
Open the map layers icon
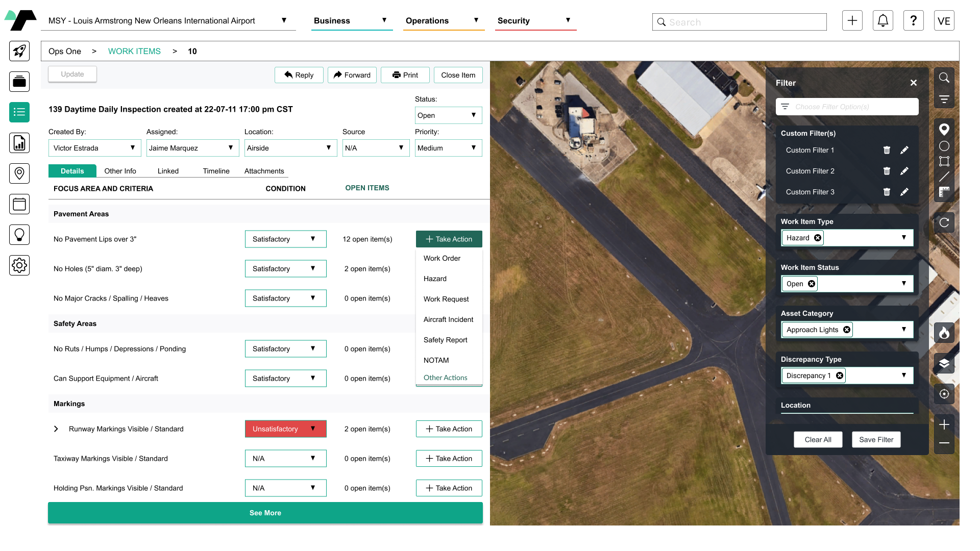coord(944,363)
